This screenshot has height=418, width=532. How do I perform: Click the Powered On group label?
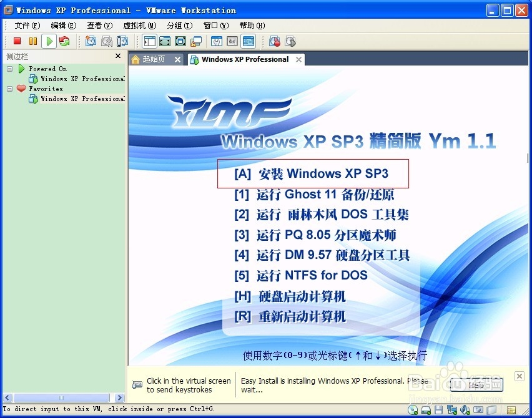click(x=47, y=69)
